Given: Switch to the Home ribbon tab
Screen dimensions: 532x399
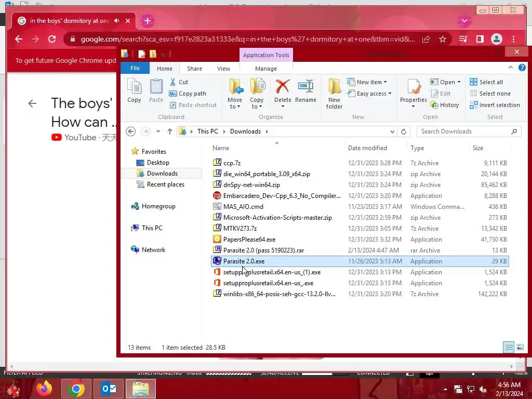Looking at the screenshot, I should click(165, 69).
